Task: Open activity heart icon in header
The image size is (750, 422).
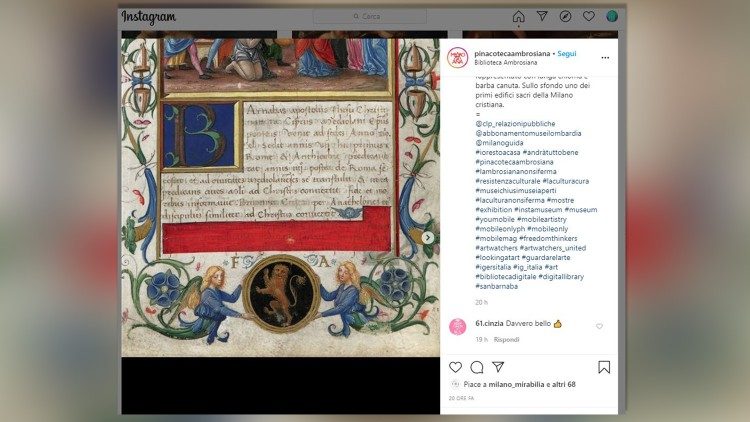Action: 589,16
